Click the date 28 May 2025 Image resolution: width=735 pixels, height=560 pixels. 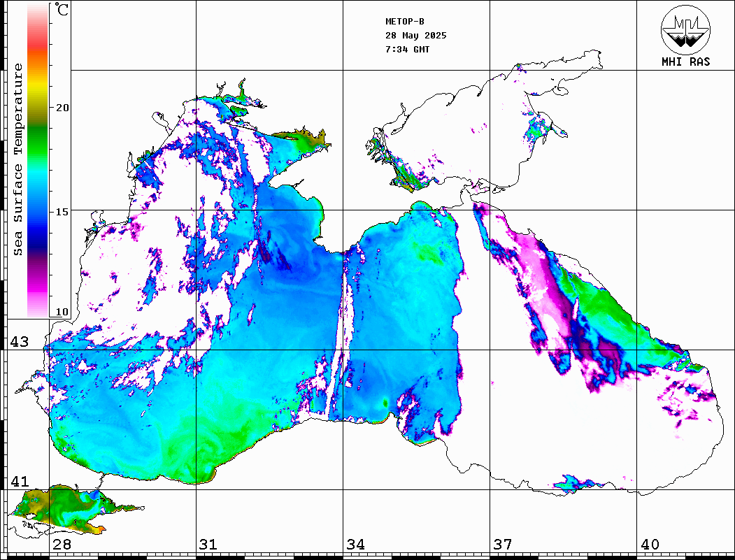[416, 36]
